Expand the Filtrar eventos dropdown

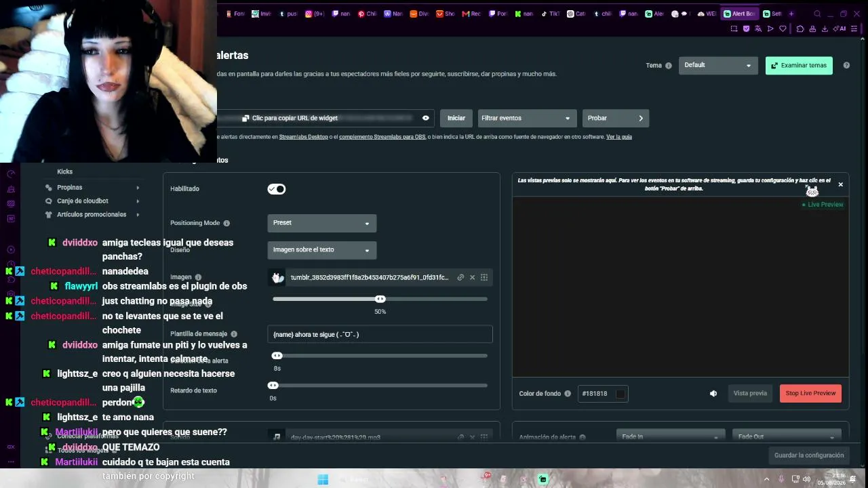pos(527,118)
